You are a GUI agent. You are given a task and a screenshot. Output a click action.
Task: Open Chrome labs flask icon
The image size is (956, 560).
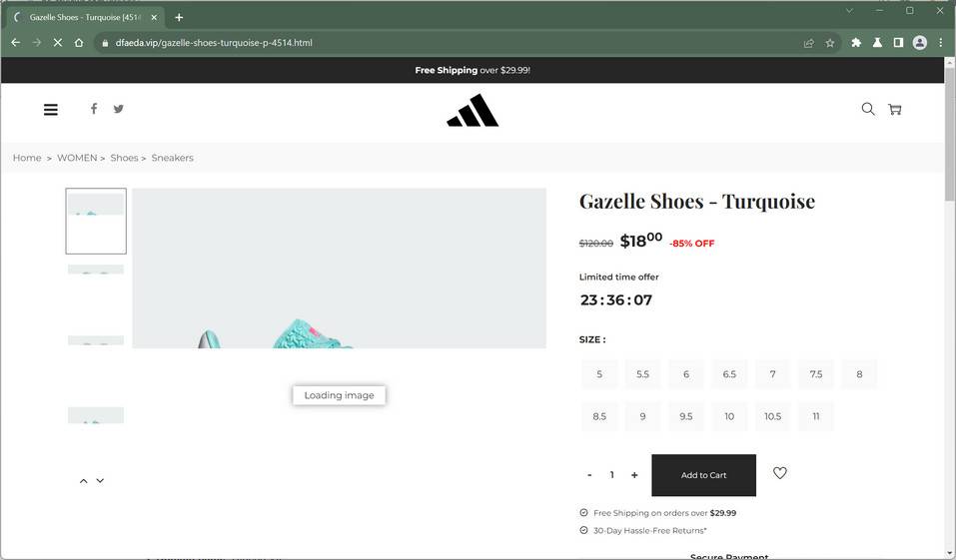point(877,43)
